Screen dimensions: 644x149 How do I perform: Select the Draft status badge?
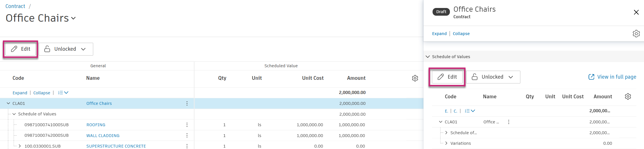[441, 12]
